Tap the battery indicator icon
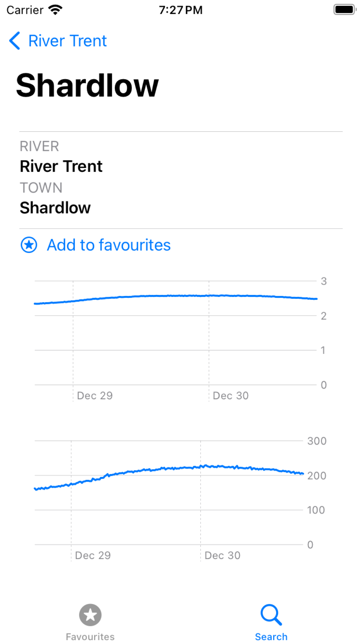Viewport: 362px width, 644px height. click(x=345, y=10)
